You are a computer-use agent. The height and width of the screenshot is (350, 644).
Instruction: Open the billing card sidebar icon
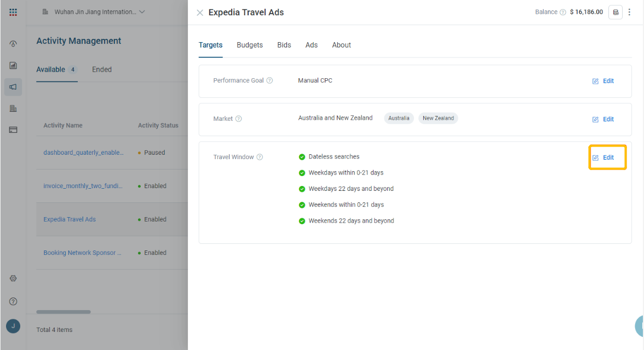tap(13, 130)
